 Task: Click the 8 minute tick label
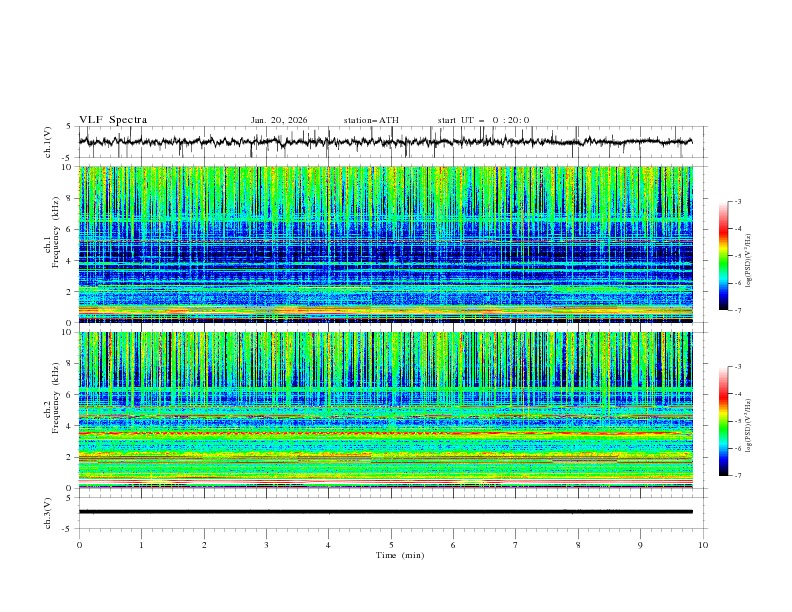click(x=578, y=544)
